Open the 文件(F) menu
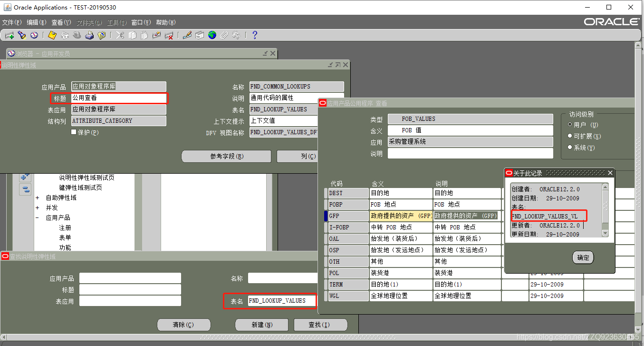Viewport: 644px width, 346px height. (12, 22)
